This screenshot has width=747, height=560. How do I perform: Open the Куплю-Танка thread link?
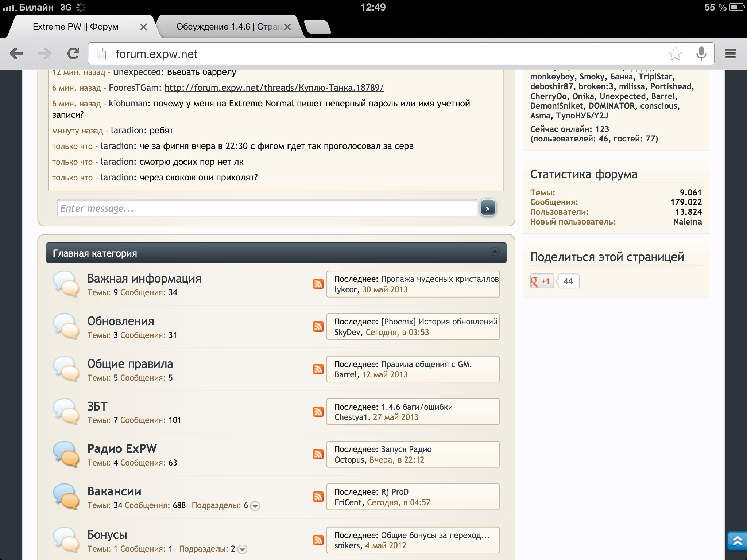coord(274,88)
